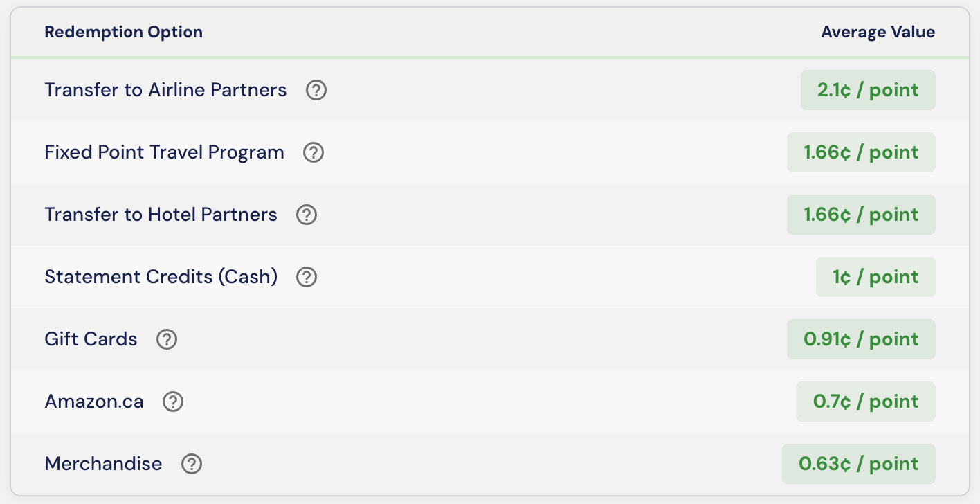Click help icon beside Merchandise
980x504 pixels.
[191, 464]
